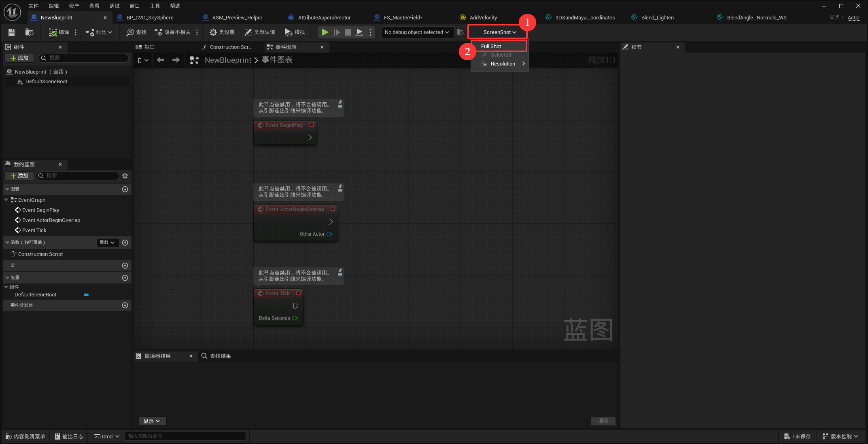
Task: Open the Resolution submenu
Action: pos(503,64)
